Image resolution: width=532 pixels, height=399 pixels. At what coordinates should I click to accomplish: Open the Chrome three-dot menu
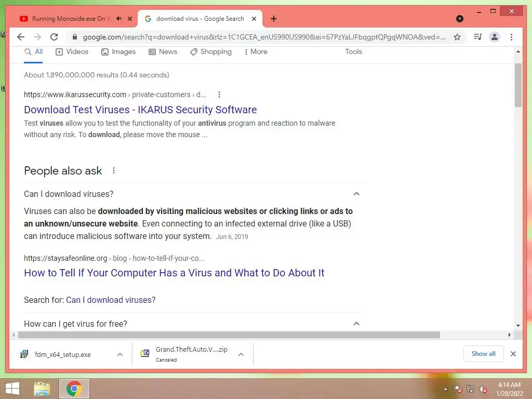[511, 37]
